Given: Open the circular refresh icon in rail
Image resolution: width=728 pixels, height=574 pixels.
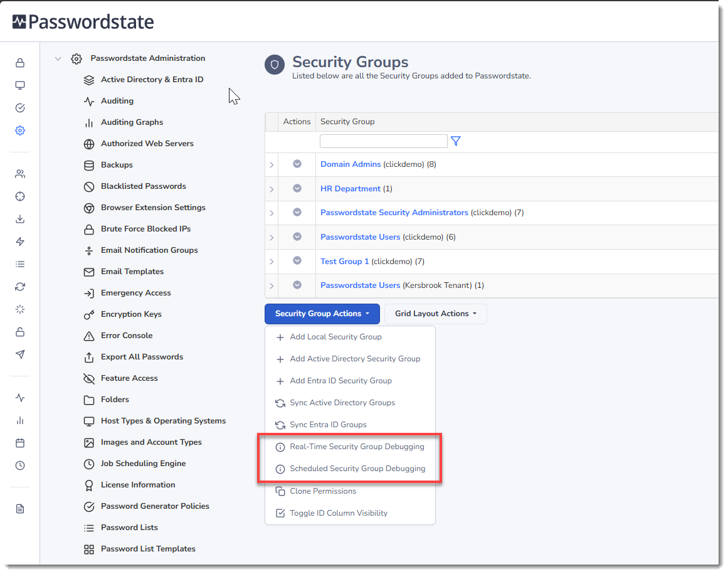Looking at the screenshot, I should [x=20, y=287].
